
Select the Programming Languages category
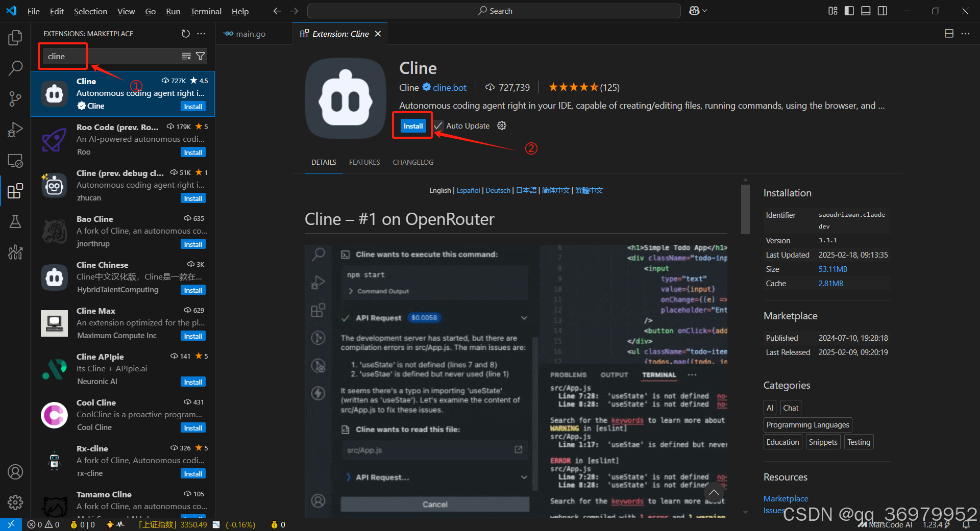click(807, 424)
